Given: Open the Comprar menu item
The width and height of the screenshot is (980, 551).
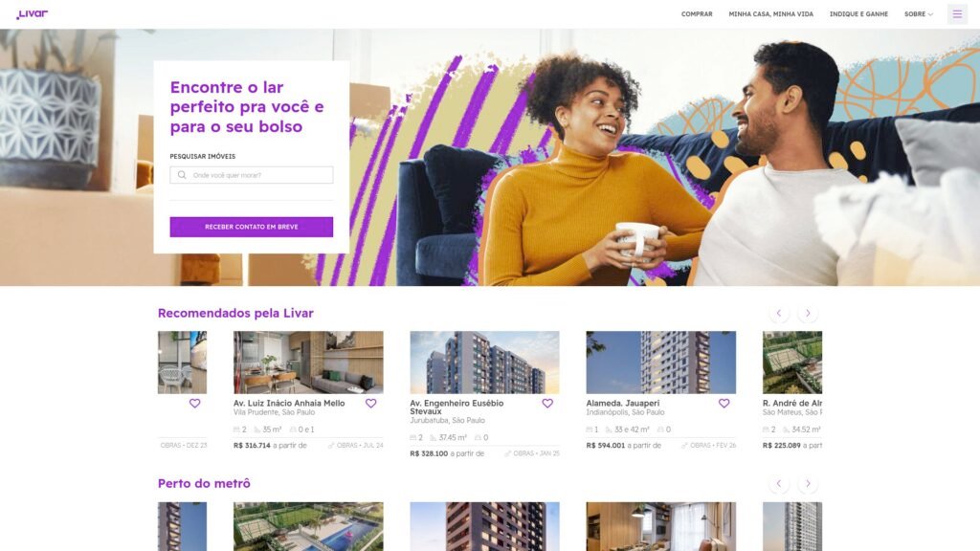Looking at the screenshot, I should 697,13.
